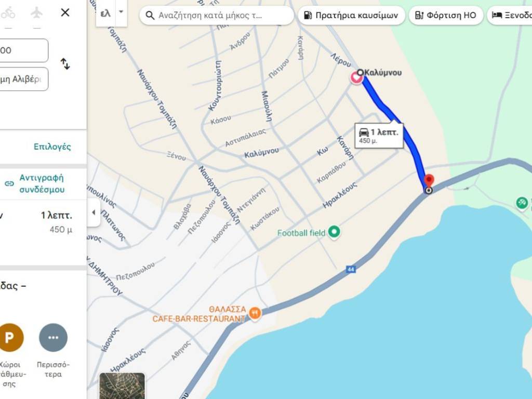Select the Football field marker
Image resolution: width=532 pixels, height=399 pixels.
click(x=334, y=232)
